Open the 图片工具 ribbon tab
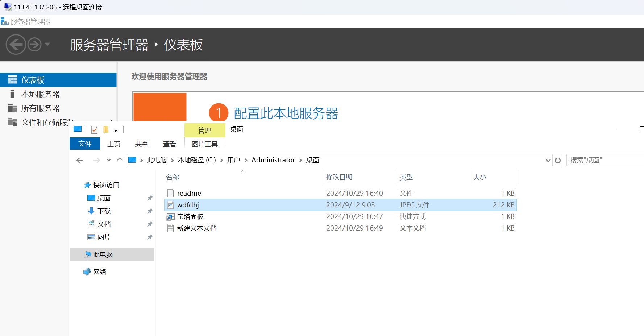Screen dimensions: 644x336 [205, 144]
